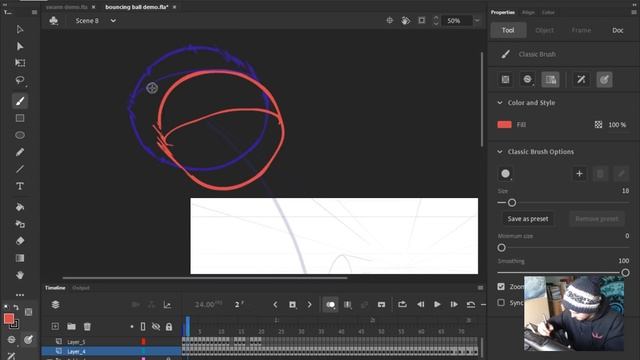Go to next keyframe arrow

pos(309,304)
